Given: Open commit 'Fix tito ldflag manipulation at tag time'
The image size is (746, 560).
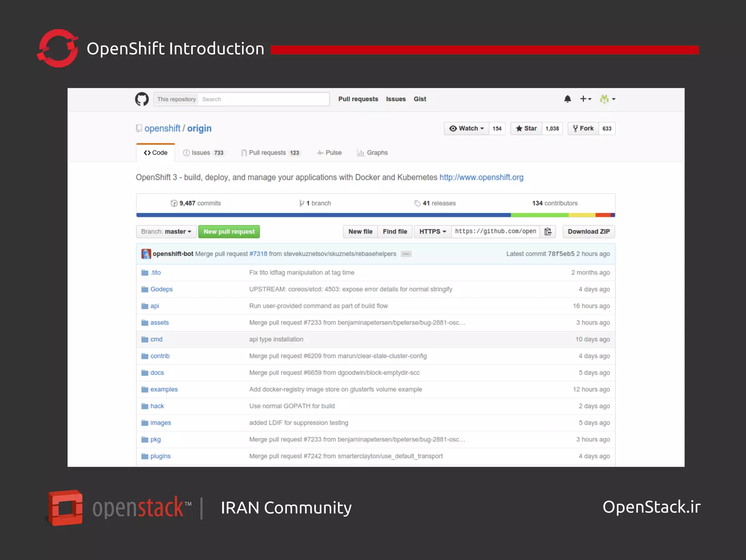Looking at the screenshot, I should (302, 273).
